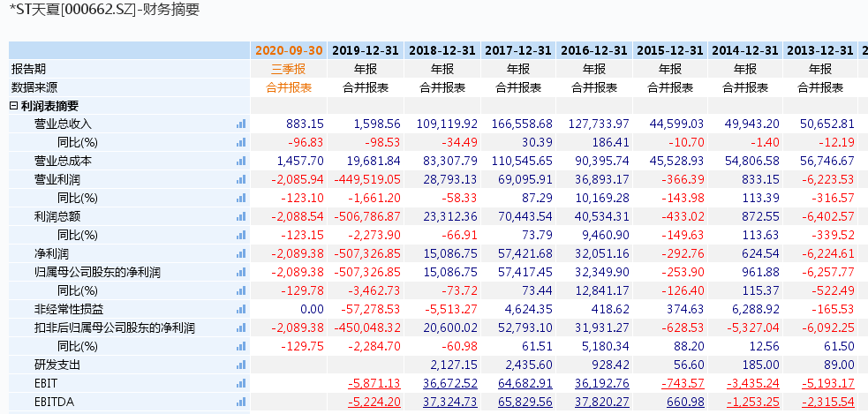This screenshot has width=868, height=414.
Task: Select revenue value 109,119.92
Action: click(x=448, y=124)
